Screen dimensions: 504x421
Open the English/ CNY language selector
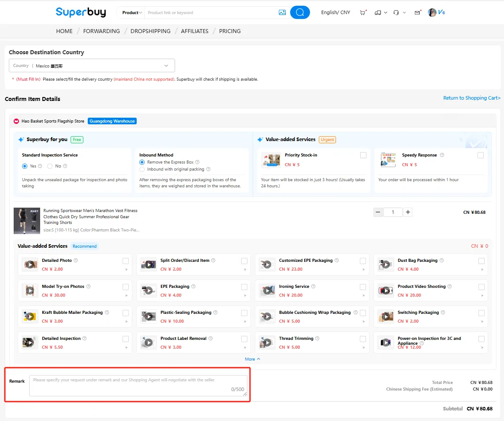point(336,12)
